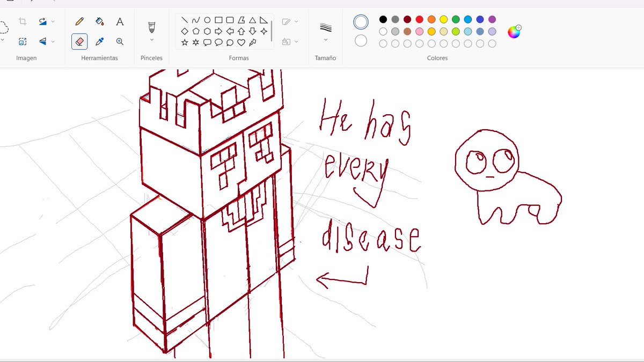Select the Text tool
Viewport: 644px width, 362px height.
point(120,21)
